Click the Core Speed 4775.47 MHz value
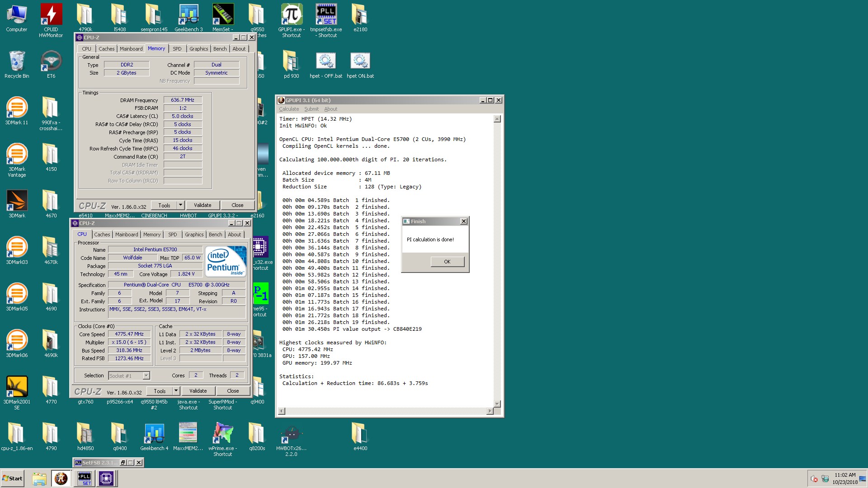868x488 pixels. tap(129, 334)
